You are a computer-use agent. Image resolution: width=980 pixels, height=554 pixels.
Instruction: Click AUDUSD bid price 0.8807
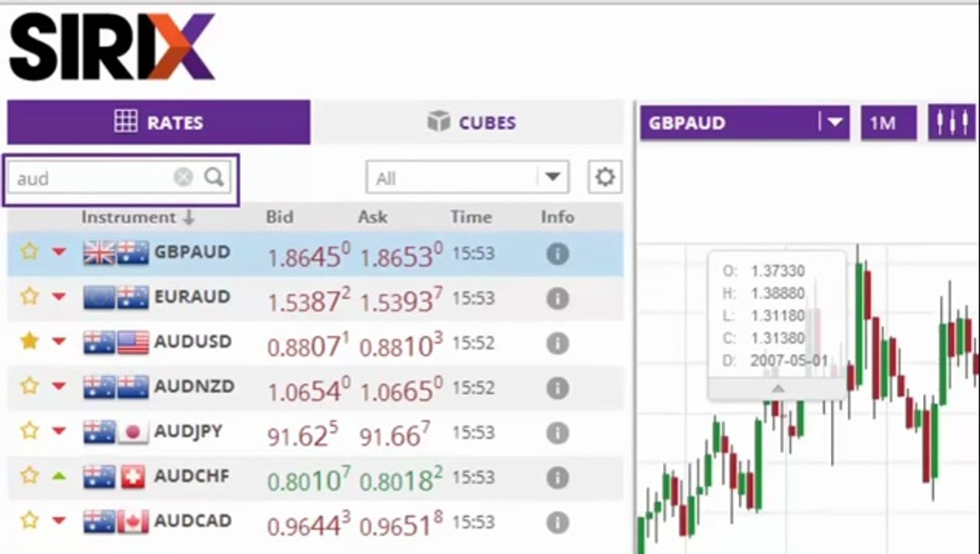pyautogui.click(x=308, y=345)
